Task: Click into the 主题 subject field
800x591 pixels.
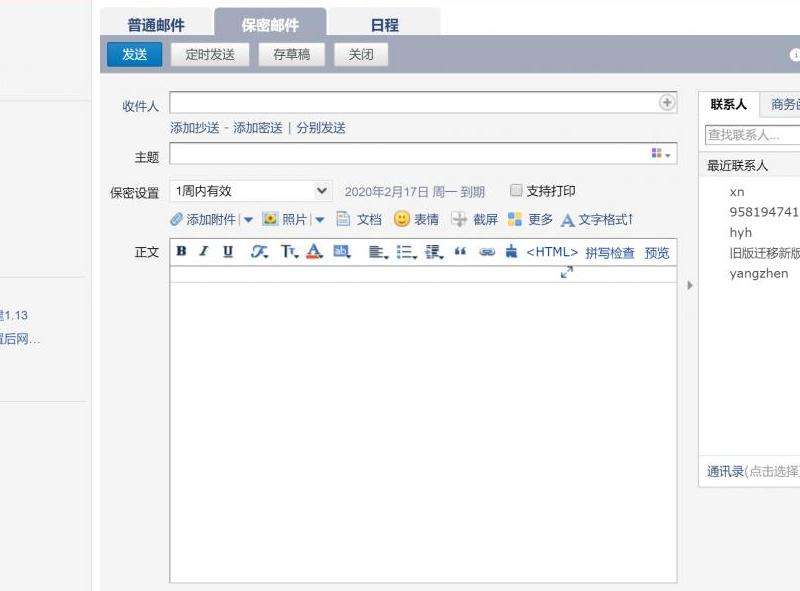Action: point(408,154)
